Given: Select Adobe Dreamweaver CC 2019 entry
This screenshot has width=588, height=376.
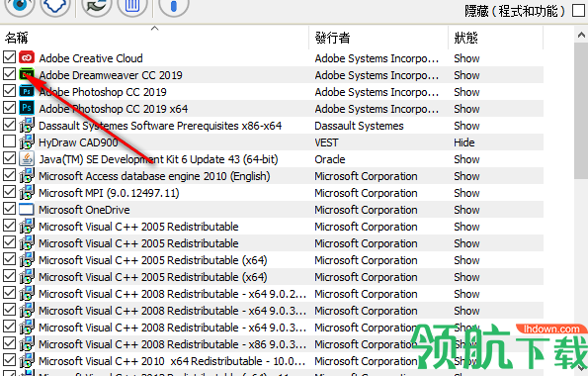Looking at the screenshot, I should (x=111, y=75).
